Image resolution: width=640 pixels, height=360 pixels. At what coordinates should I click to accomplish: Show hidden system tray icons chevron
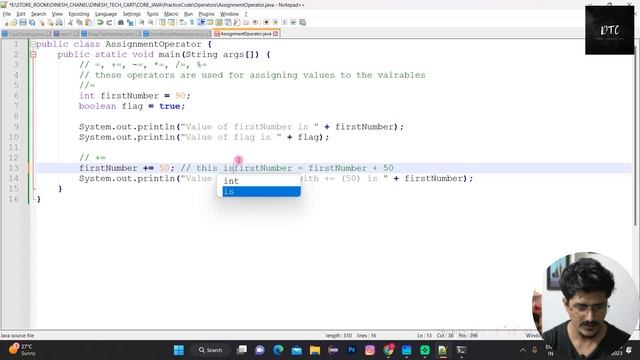[522, 350]
